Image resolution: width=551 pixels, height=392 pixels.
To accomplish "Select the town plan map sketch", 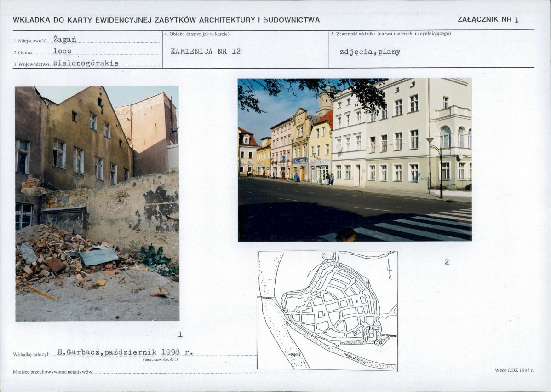I will (x=327, y=310).
